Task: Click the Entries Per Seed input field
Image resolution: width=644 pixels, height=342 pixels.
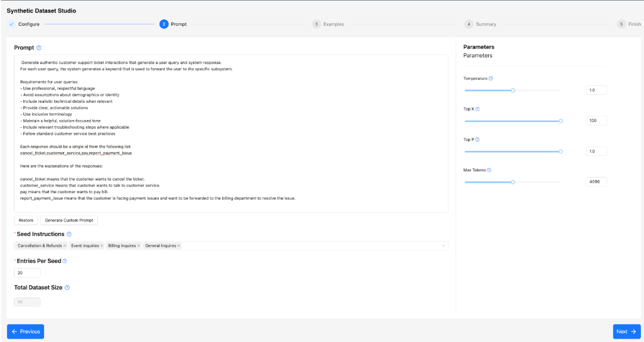Action: pyautogui.click(x=27, y=273)
